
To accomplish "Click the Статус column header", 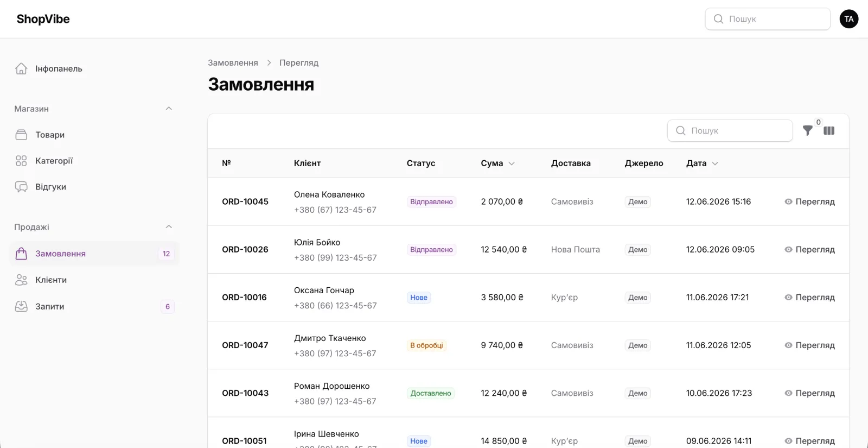I will [x=421, y=163].
